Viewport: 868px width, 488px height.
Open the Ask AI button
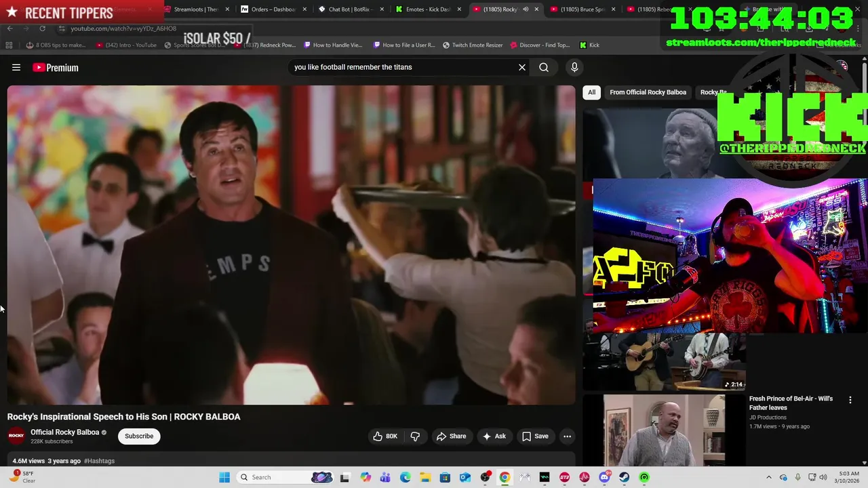pos(494,436)
